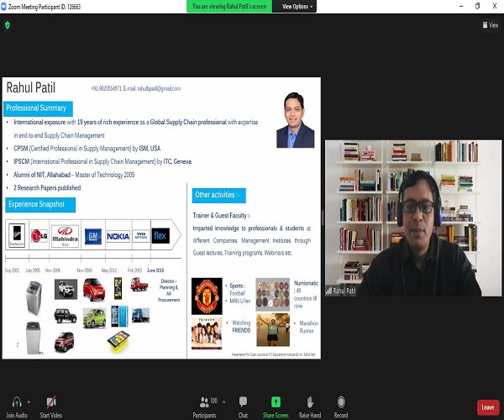The width and height of the screenshot is (504, 420).
Task: Click the NOKIA logo in experience timeline
Action: 118,236
